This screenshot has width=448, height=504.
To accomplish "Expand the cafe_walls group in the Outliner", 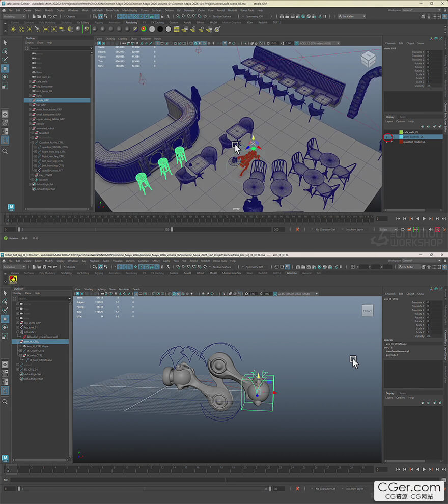I will 30,81.
